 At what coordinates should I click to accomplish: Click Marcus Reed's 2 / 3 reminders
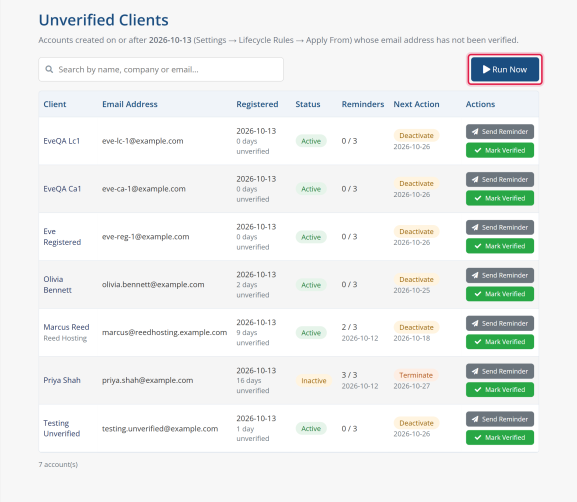pos(349,327)
